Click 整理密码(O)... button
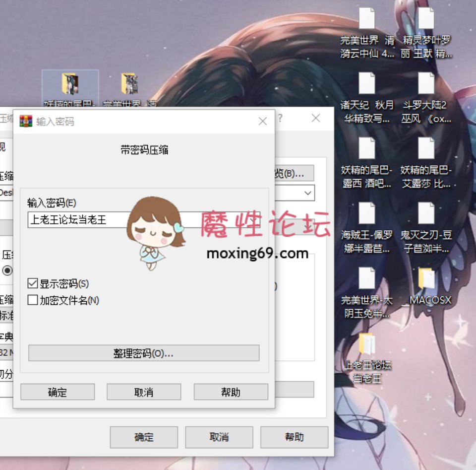The height and width of the screenshot is (470, 476). point(144,353)
